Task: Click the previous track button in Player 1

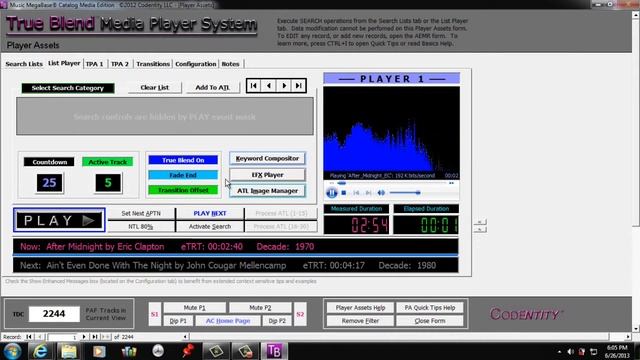Action: point(356,193)
